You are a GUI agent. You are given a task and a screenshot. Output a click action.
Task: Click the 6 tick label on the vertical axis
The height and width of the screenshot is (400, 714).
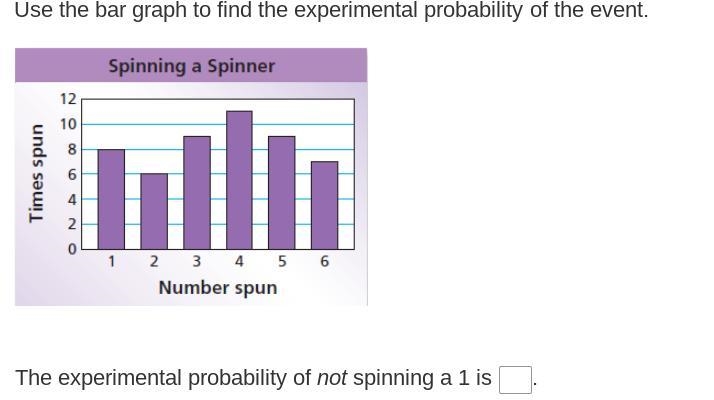pyautogui.click(x=72, y=174)
